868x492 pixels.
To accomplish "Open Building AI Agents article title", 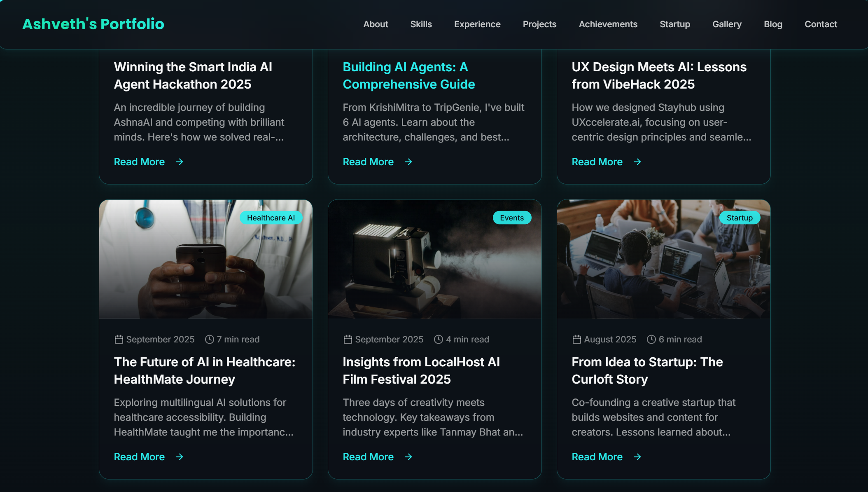I will pos(408,75).
